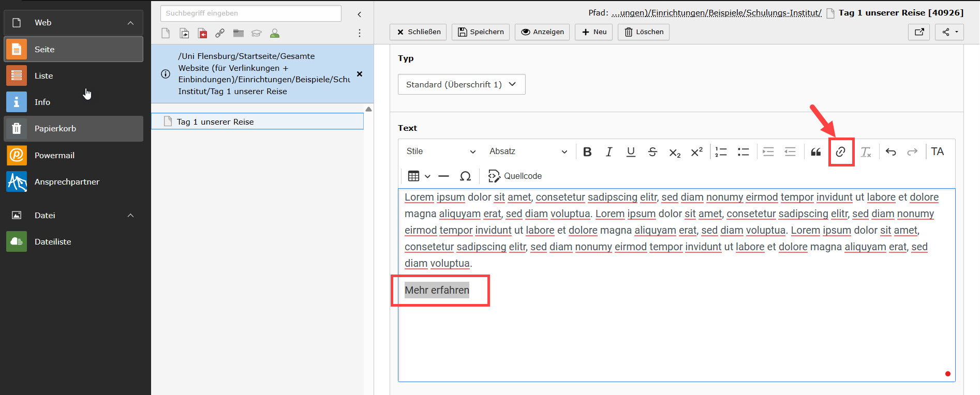
Task: Insert a horizontal line
Action: click(x=443, y=176)
